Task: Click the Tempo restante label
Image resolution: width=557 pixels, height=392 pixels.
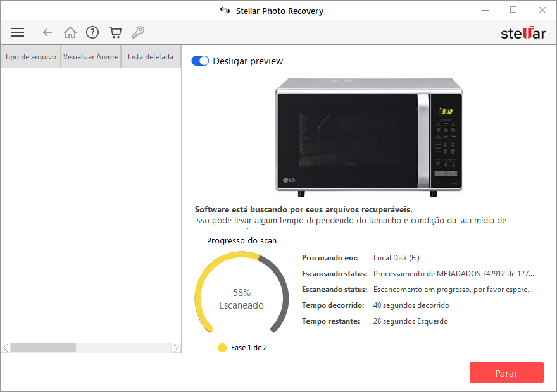Action: point(330,321)
